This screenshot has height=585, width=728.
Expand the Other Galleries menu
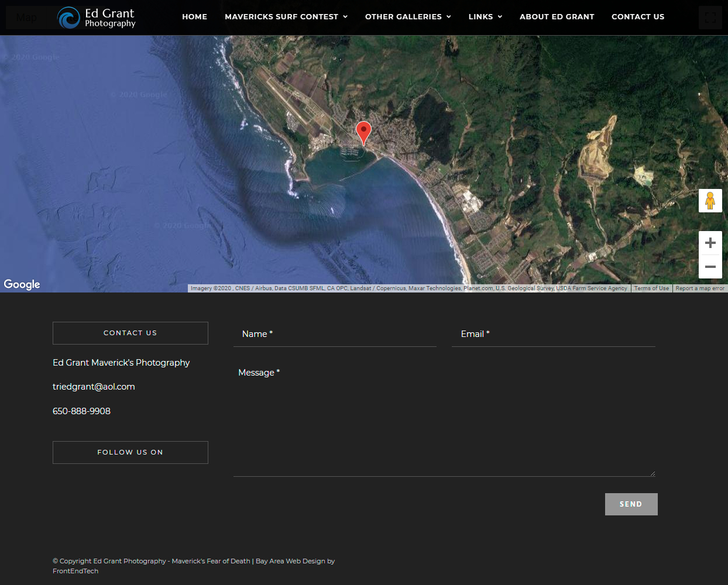[408, 17]
